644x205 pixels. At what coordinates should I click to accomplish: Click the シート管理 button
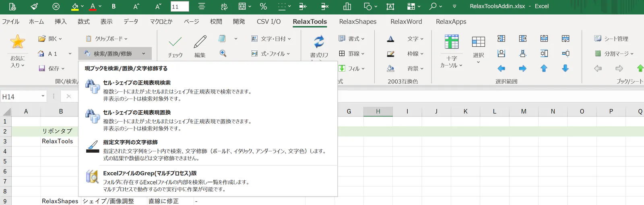click(611, 39)
